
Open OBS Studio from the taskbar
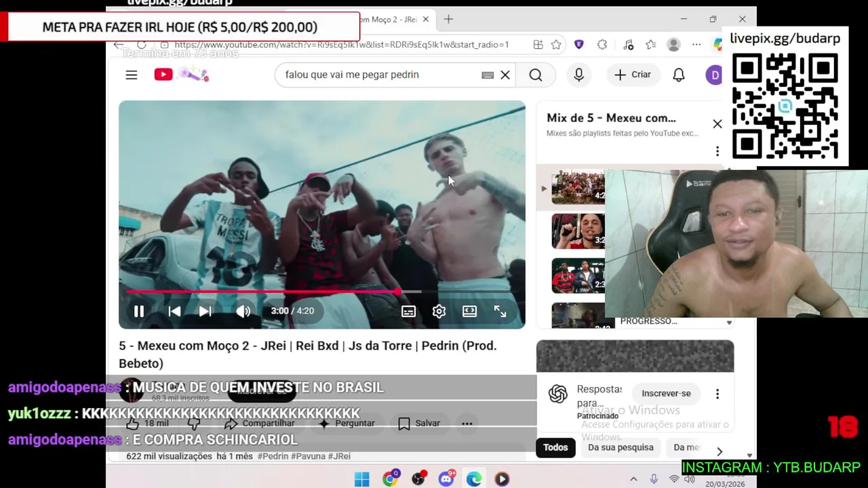point(418,479)
